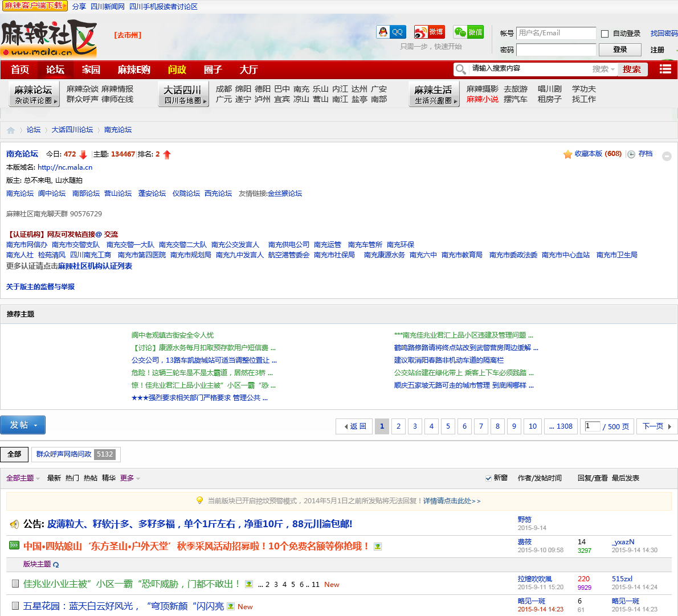Click the home icon in breadcrumb
Image resolution: width=678 pixels, height=616 pixels.
tap(11, 130)
